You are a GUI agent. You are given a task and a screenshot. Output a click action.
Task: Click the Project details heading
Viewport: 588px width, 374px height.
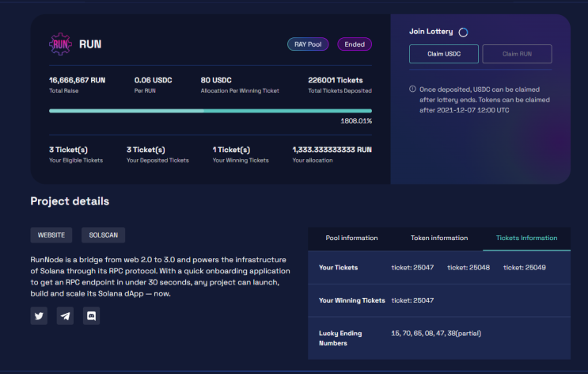click(x=70, y=201)
